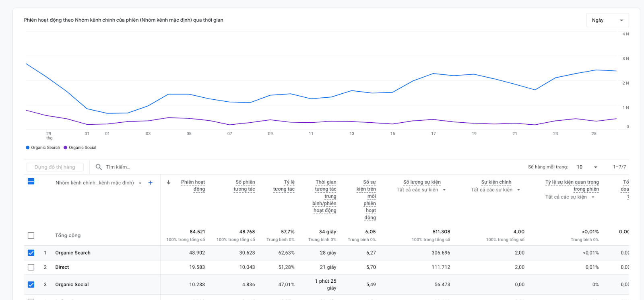Sort by Tỷ lệ tương tác column
This screenshot has height=300, width=644.
[x=284, y=185]
